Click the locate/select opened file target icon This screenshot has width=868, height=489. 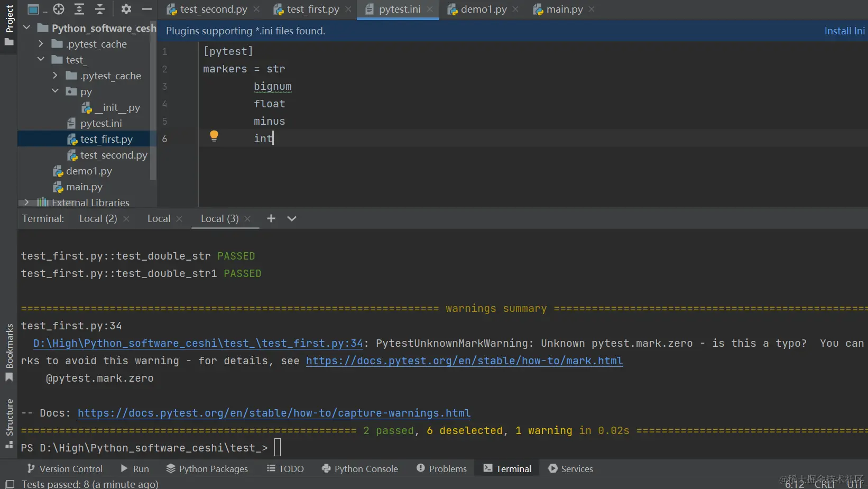[59, 9]
